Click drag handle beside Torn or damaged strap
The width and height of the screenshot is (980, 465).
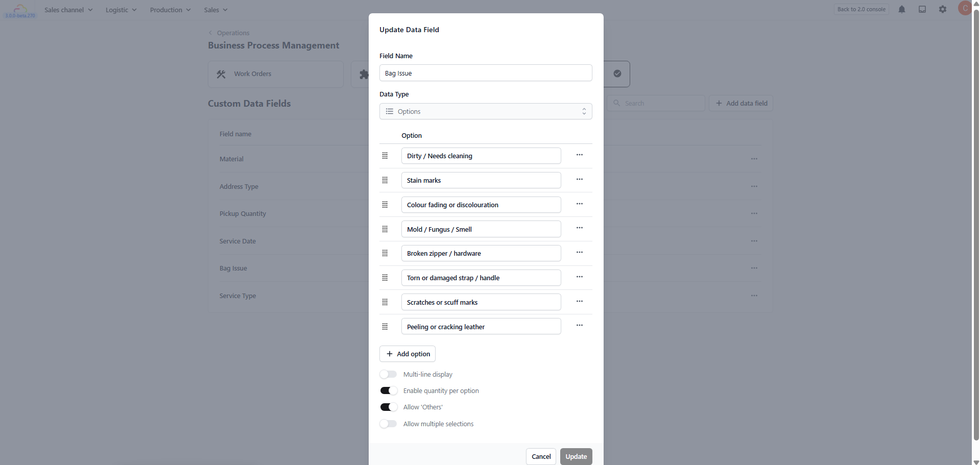click(385, 278)
